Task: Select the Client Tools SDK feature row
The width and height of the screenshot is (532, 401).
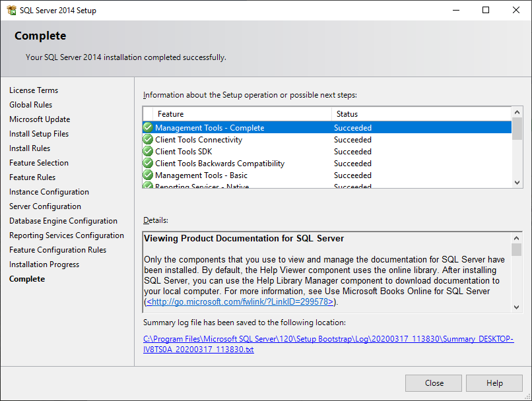Action: pyautogui.click(x=327, y=151)
